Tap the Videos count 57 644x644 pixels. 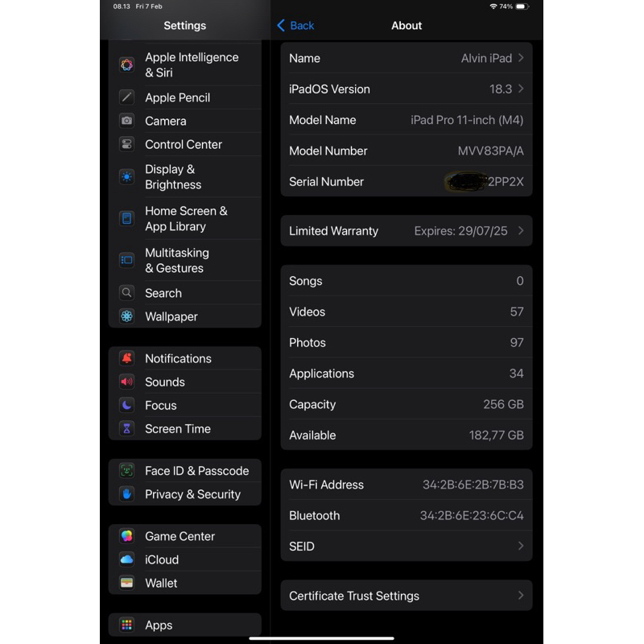[517, 312]
